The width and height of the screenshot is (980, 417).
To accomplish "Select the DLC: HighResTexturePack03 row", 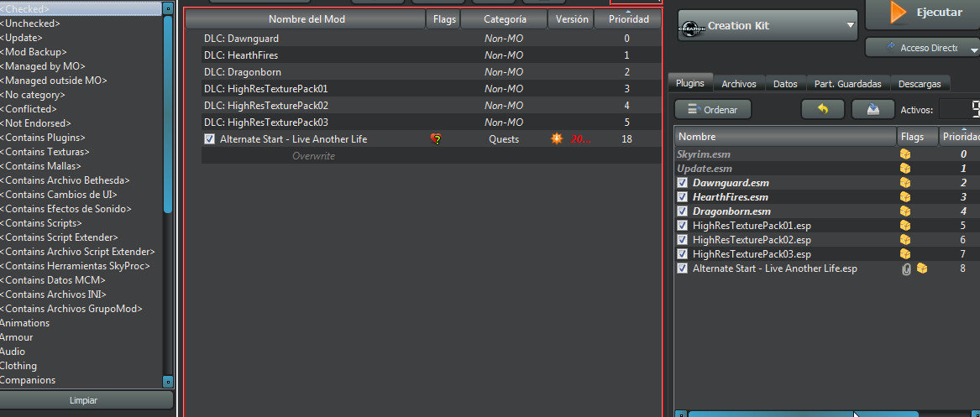I will pos(432,122).
